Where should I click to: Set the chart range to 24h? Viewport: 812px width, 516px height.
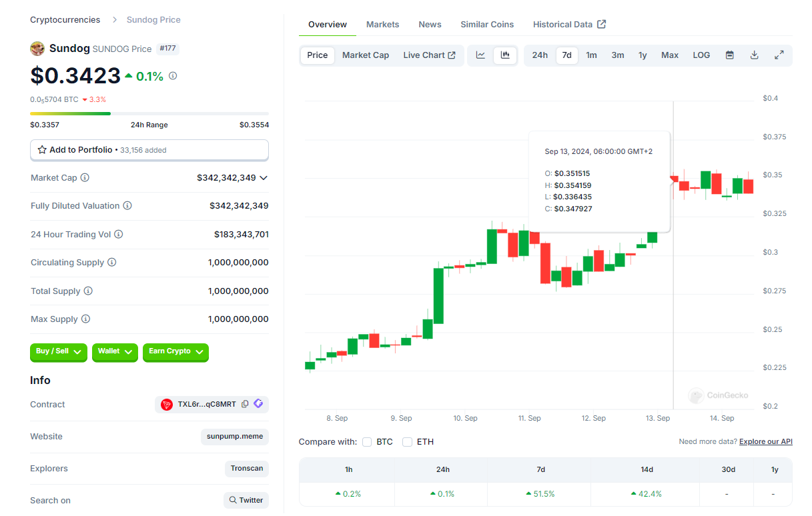[x=540, y=55]
